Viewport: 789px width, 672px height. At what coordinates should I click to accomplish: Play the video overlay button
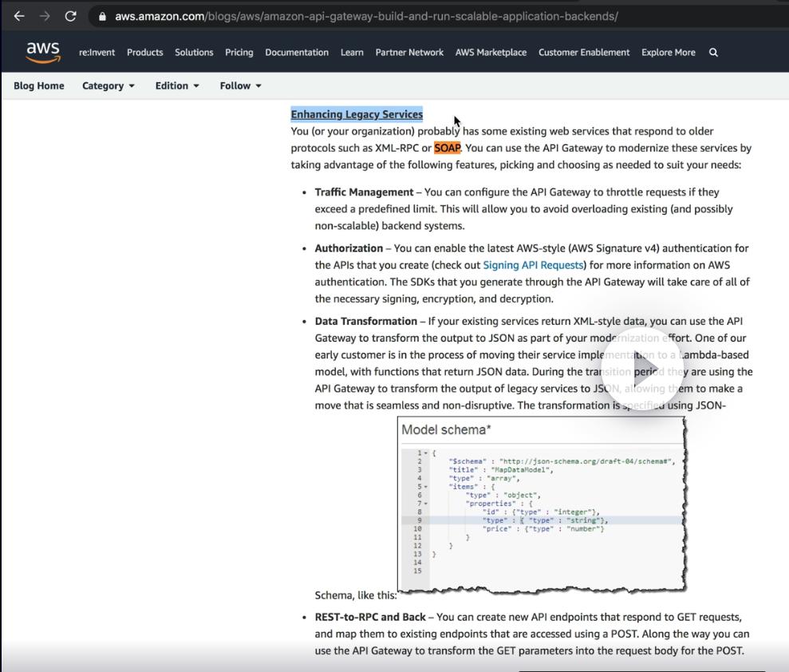(x=642, y=368)
